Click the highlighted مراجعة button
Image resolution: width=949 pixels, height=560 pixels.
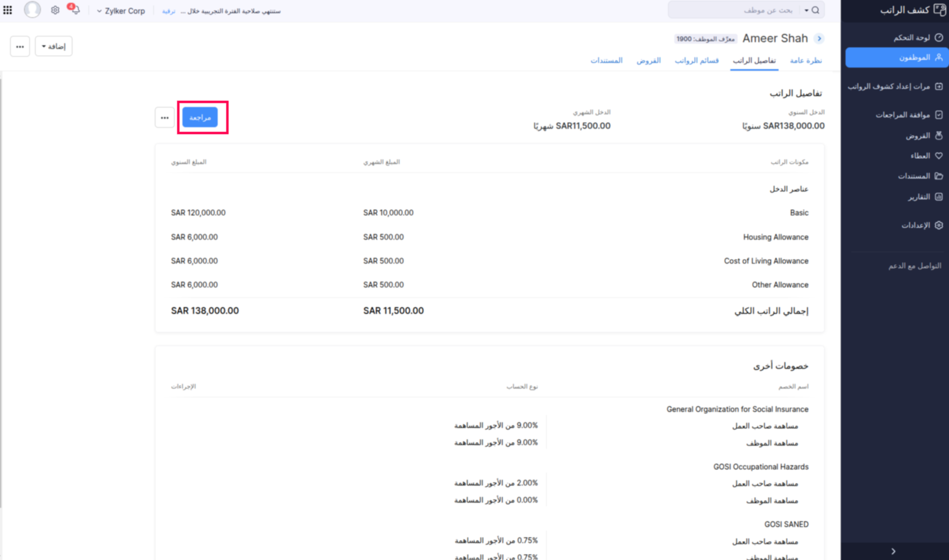click(200, 117)
